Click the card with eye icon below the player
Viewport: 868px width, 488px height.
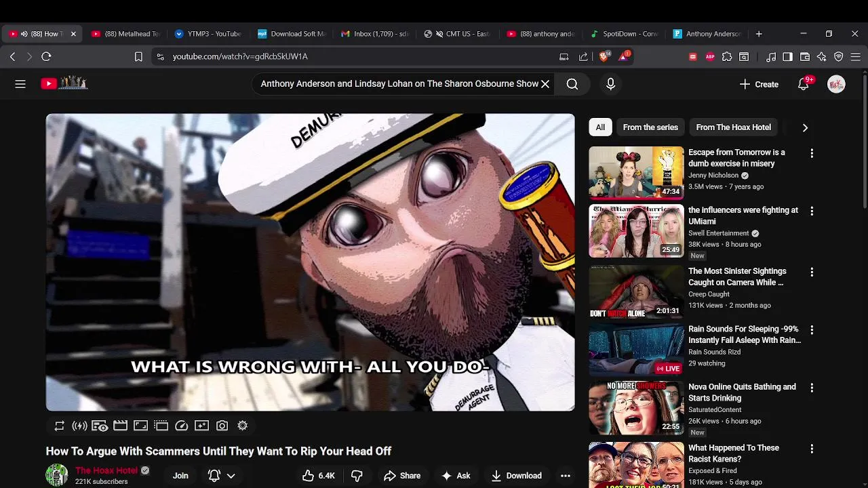tap(100, 426)
